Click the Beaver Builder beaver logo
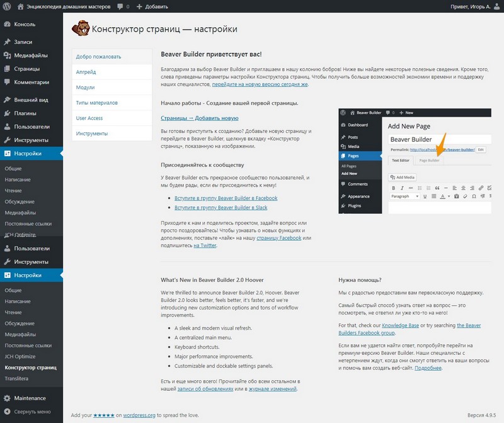The height and width of the screenshot is (423, 504). click(x=81, y=28)
